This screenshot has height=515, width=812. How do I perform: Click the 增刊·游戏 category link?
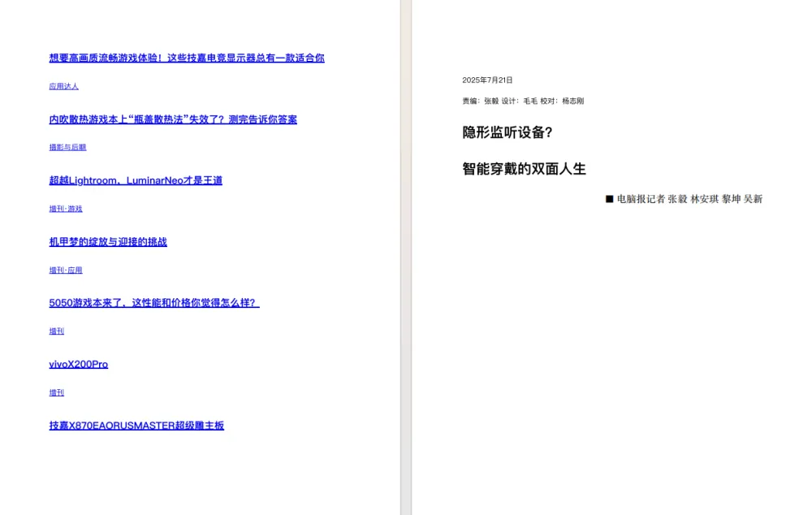65,209
